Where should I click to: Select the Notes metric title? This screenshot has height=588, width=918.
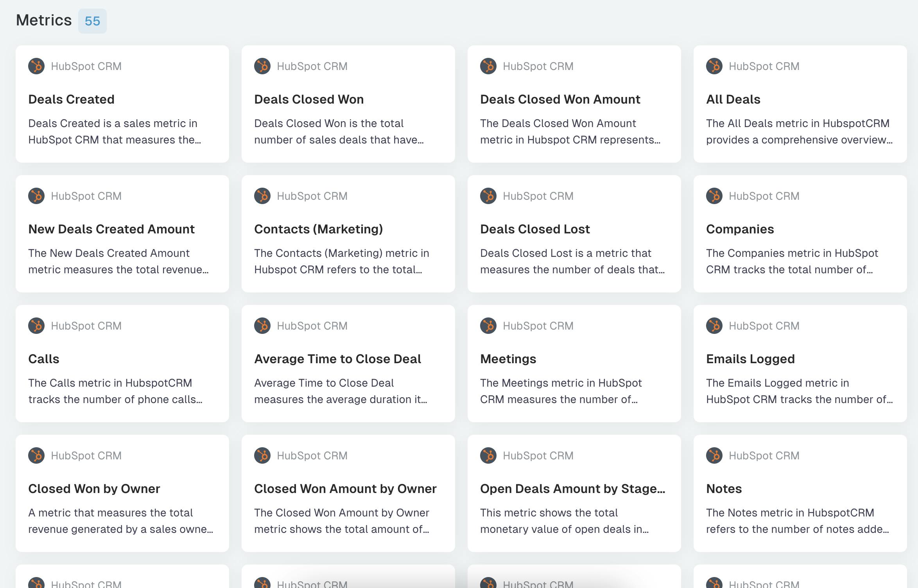[724, 489]
